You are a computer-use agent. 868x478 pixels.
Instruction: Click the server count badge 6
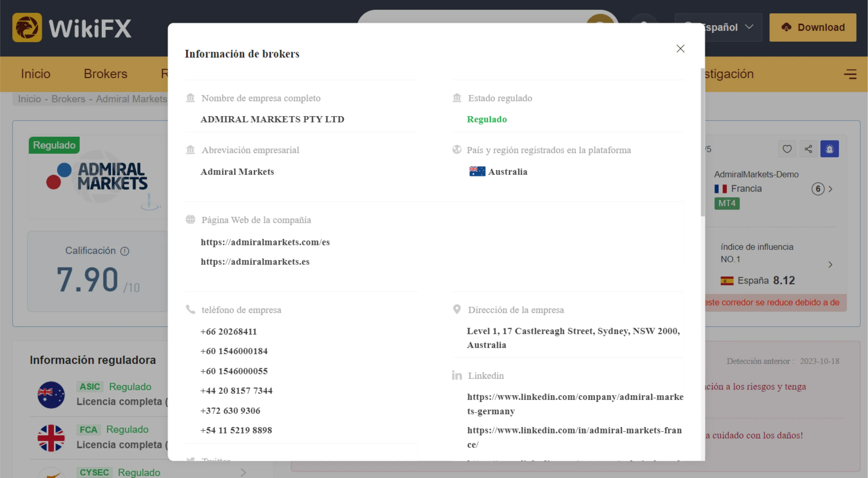[x=818, y=189]
